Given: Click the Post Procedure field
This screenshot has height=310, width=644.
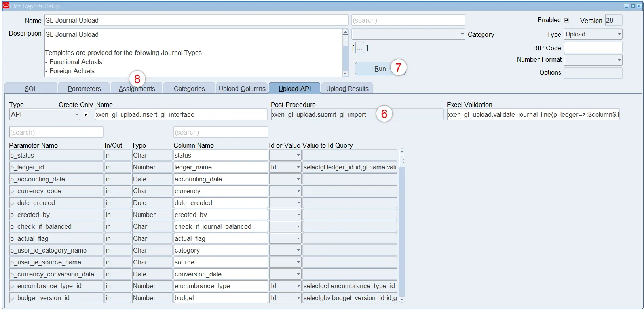Looking at the screenshot, I should click(357, 114).
